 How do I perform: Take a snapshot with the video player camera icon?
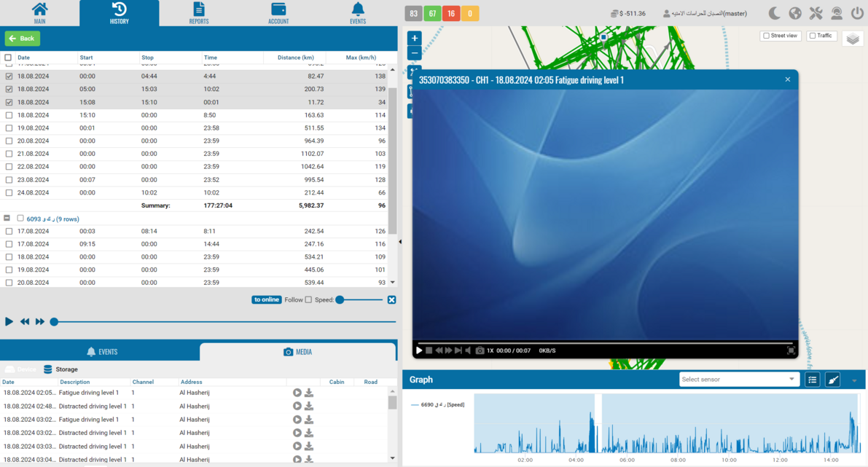click(x=480, y=350)
